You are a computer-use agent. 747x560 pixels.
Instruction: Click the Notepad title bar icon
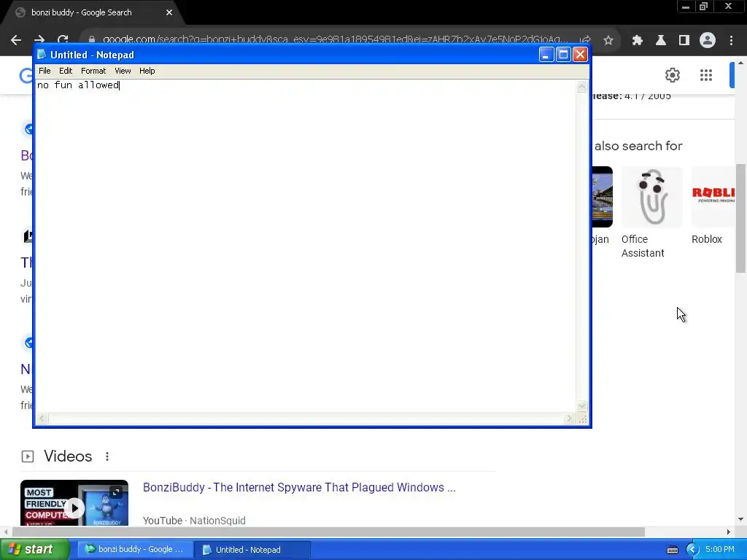[42, 54]
